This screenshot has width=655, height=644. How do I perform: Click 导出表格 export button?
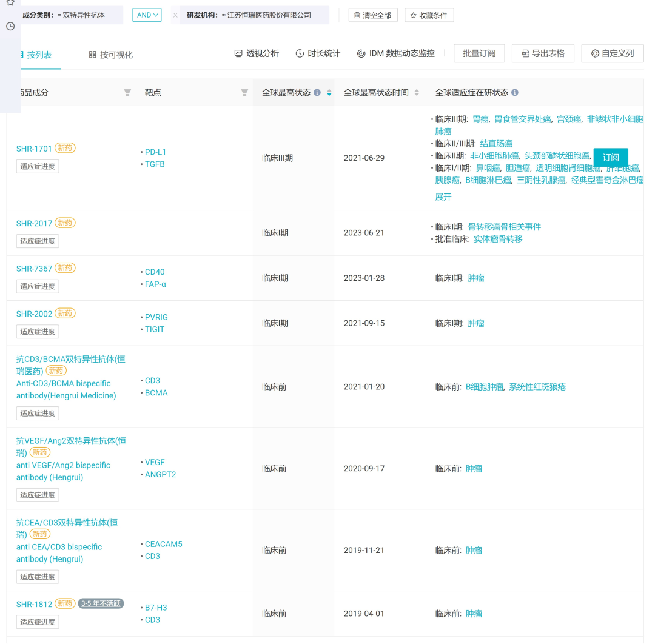(542, 53)
